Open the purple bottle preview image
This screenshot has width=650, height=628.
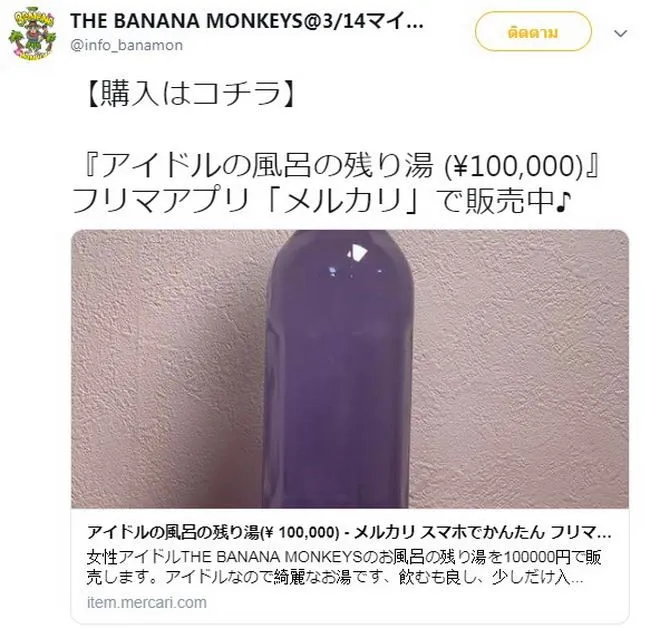click(x=350, y=369)
